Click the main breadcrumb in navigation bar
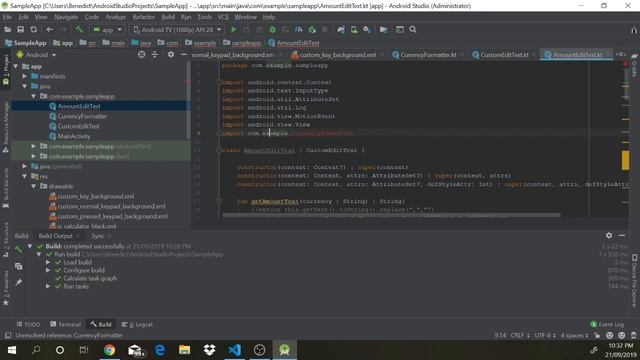The width and height of the screenshot is (640, 360). [114, 43]
